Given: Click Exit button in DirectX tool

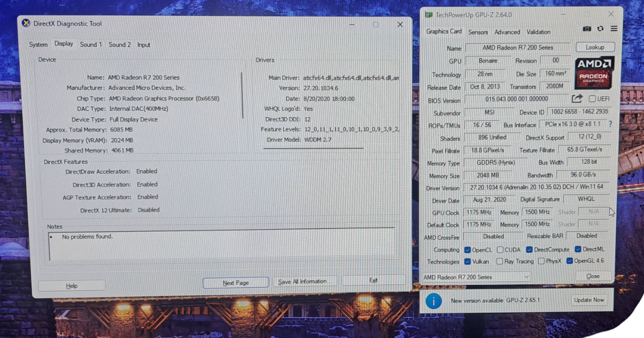Looking at the screenshot, I should tap(373, 280).
